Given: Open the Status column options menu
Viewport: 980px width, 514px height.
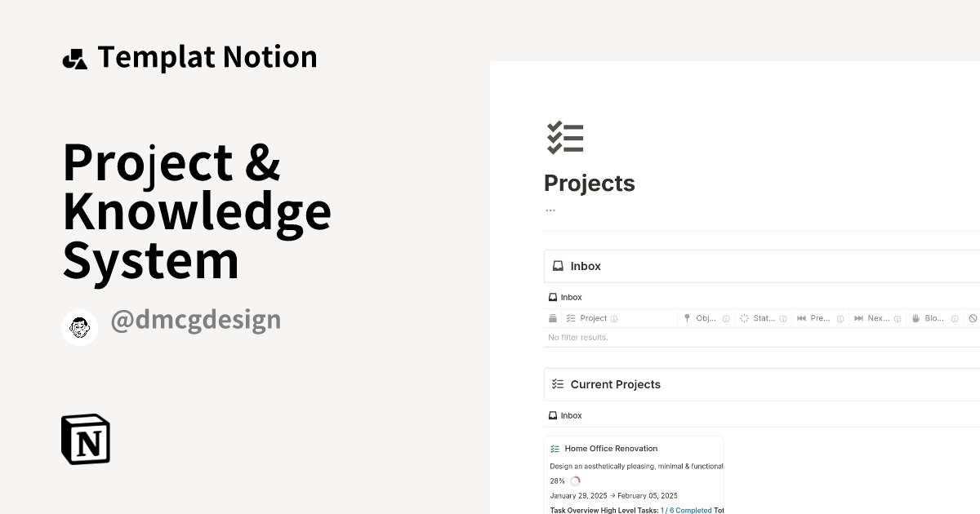Looking at the screenshot, I should [782, 318].
